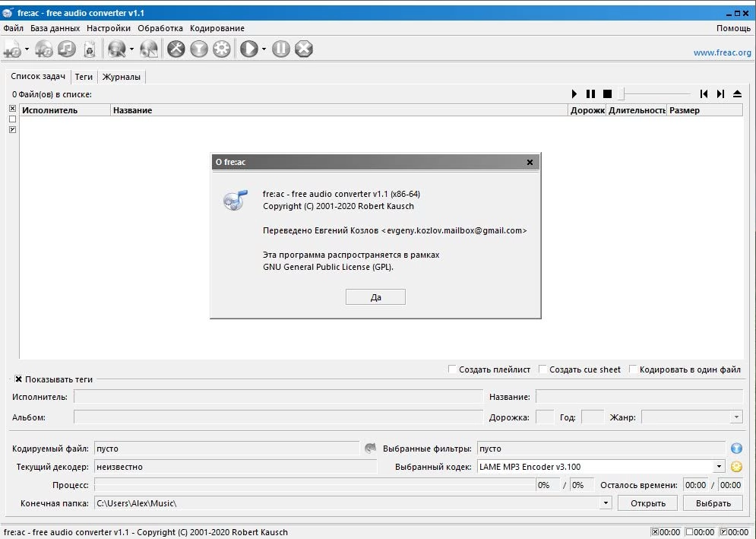Open encoder configuration gear icon in toolbar
The height and width of the screenshot is (539, 756).
[x=222, y=49]
